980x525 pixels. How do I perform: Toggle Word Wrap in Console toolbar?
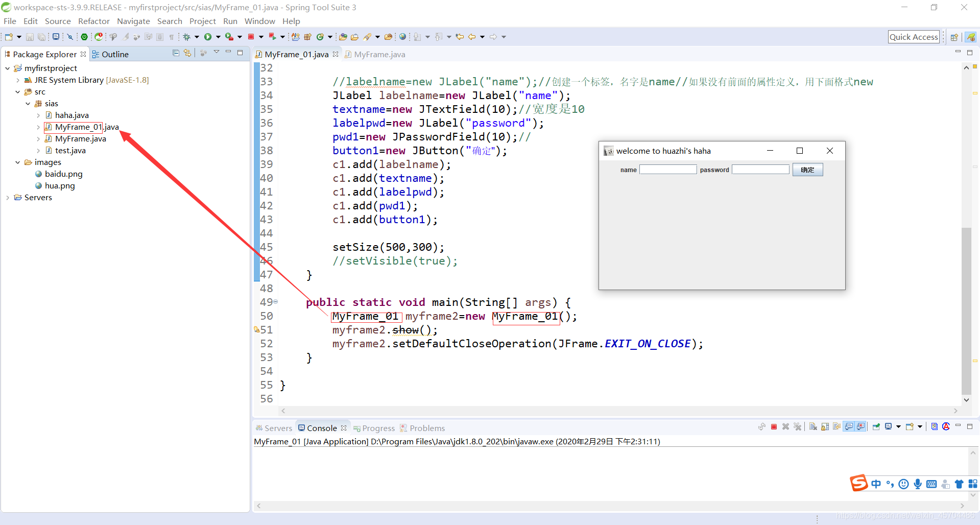point(836,427)
